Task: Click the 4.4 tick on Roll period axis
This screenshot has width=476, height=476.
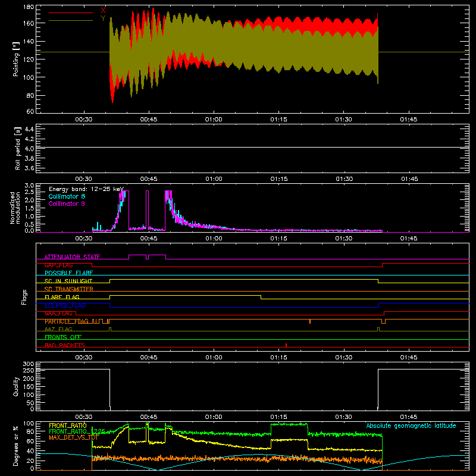Action: pos(29,129)
